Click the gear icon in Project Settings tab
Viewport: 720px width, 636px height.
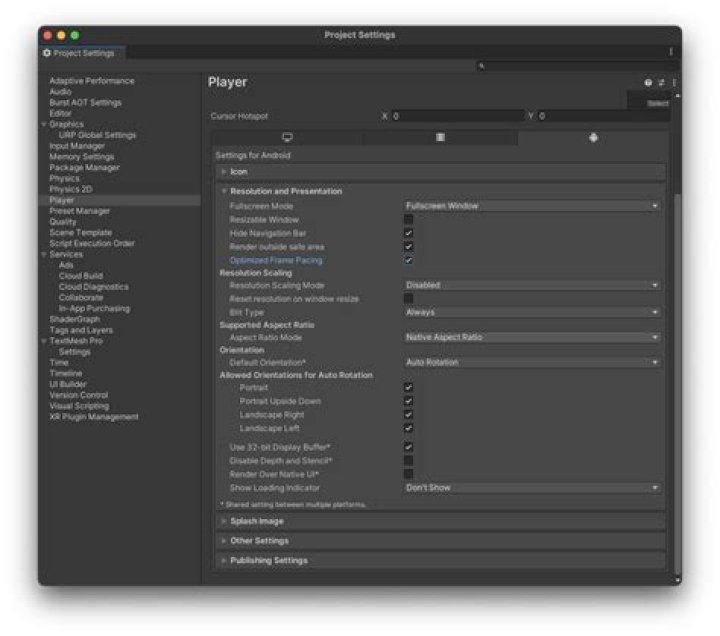click(x=47, y=53)
